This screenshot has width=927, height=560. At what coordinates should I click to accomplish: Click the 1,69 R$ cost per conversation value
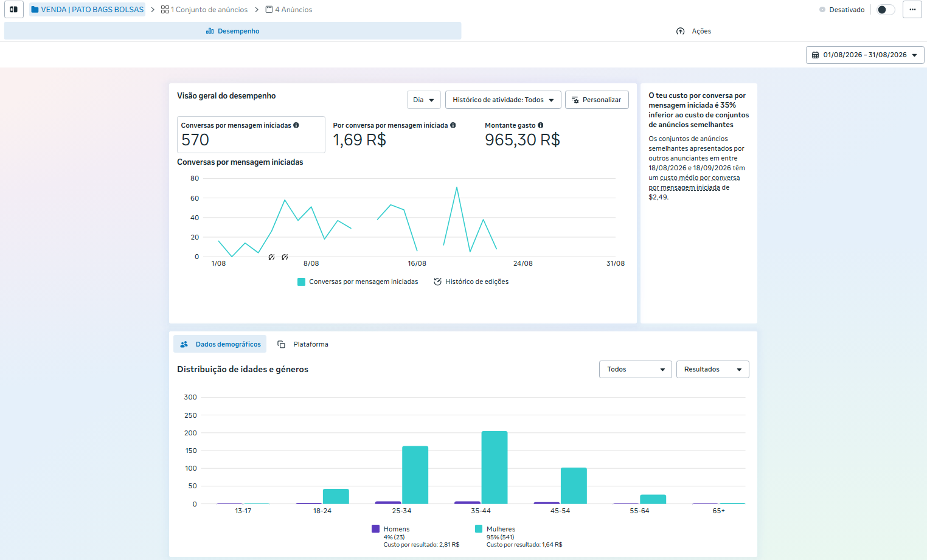(359, 140)
